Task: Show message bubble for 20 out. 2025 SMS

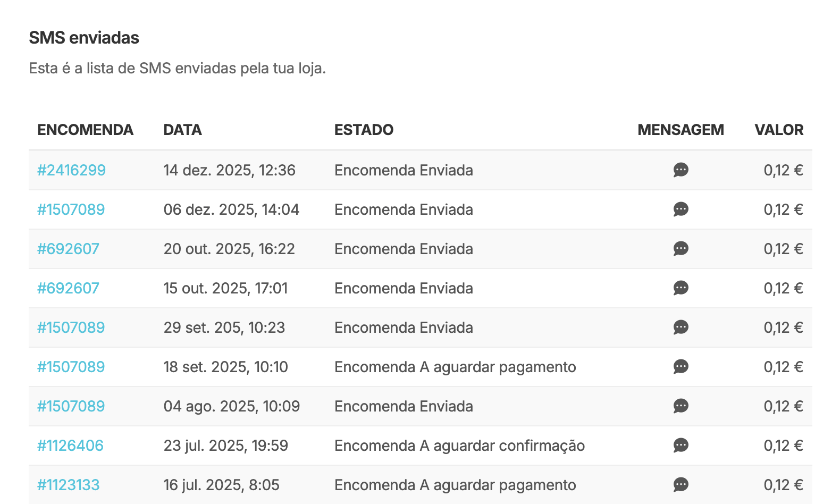Action: coord(681,249)
